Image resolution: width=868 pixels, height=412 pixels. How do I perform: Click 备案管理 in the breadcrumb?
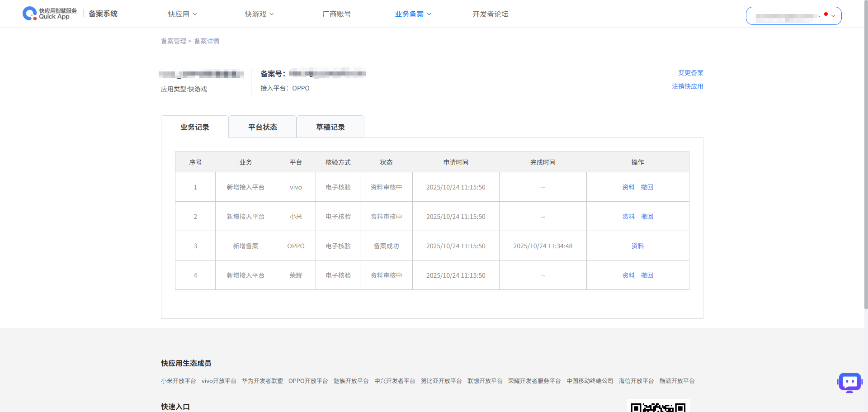[174, 41]
